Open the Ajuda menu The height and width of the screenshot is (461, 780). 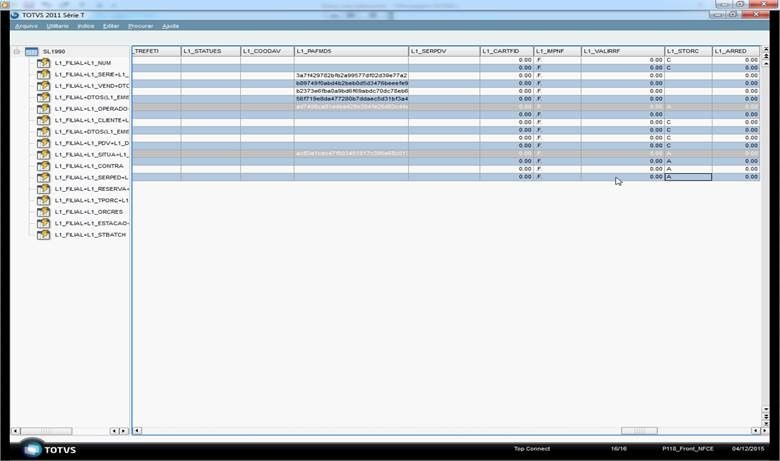click(x=170, y=26)
